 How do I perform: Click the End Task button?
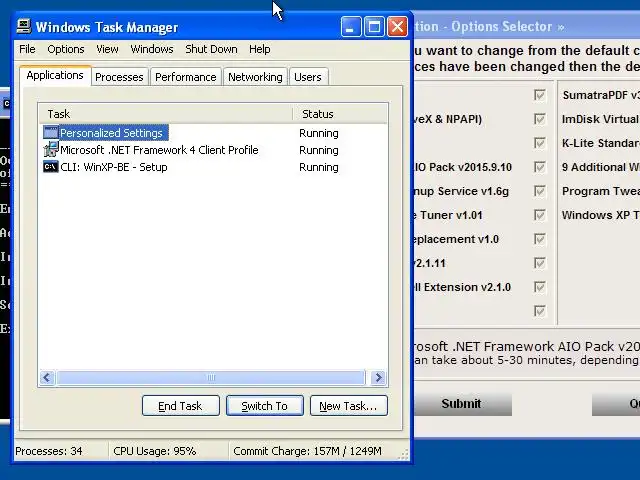click(x=180, y=406)
